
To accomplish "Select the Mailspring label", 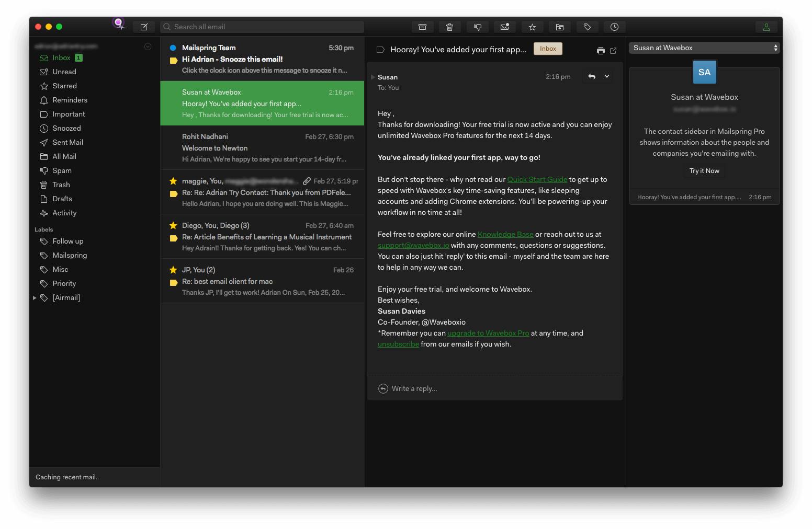I will (x=70, y=255).
